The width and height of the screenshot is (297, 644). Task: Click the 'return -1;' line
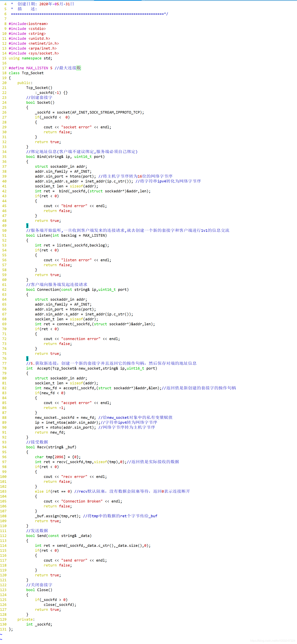click(x=54, y=408)
